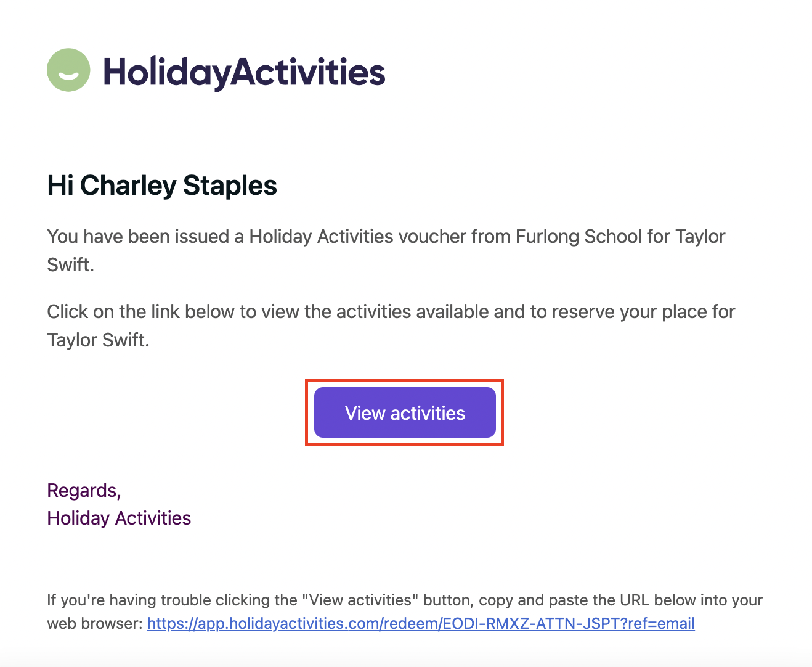
Task: Click the green smiley face logo icon
Action: [x=68, y=70]
